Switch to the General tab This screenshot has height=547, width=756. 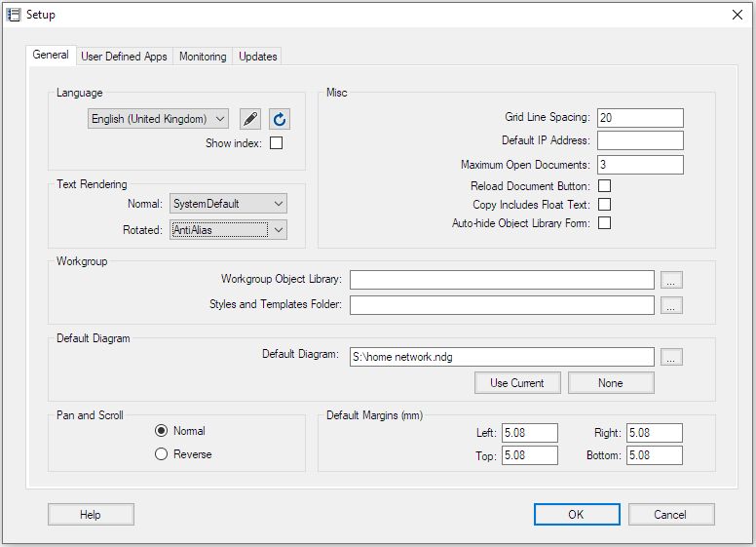point(51,55)
